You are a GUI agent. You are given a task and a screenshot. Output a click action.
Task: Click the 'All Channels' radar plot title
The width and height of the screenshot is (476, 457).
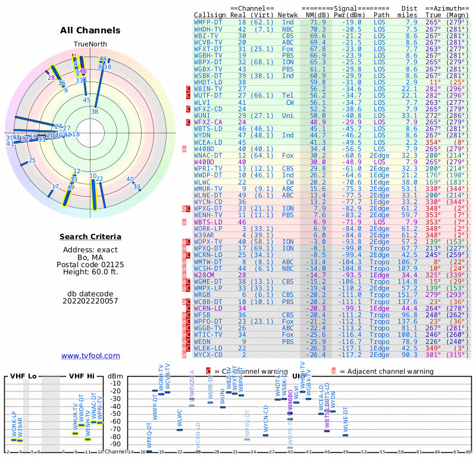(90, 30)
